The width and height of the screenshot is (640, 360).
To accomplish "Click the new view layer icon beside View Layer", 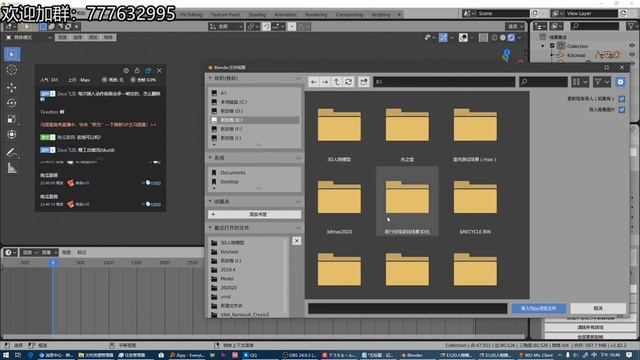I will click(623, 13).
